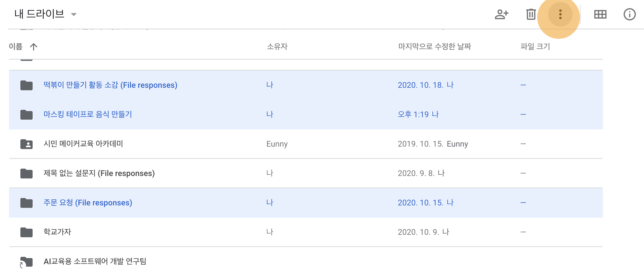Click shortcut folder icon of AI교육용 소프트웨어 개발 연구팀

click(26, 262)
